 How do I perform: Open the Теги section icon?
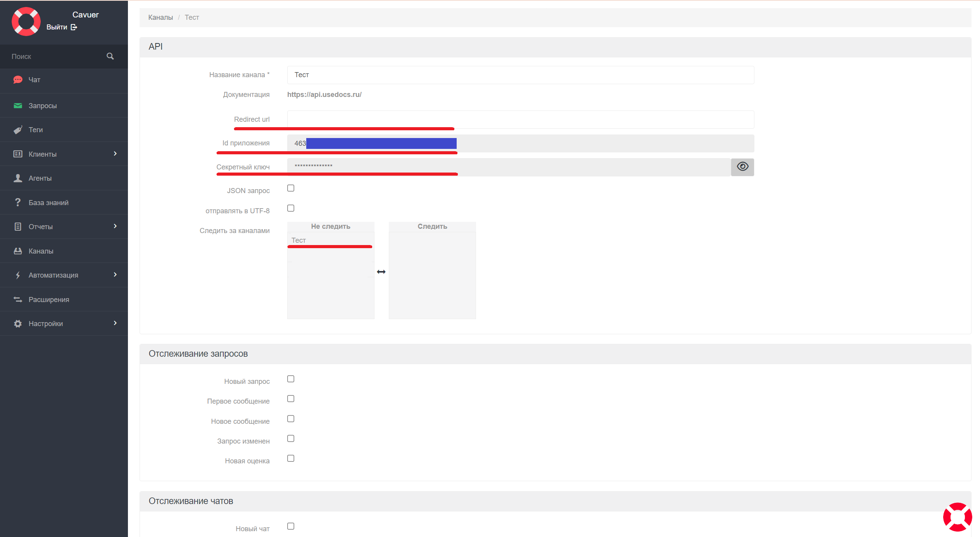[18, 130]
